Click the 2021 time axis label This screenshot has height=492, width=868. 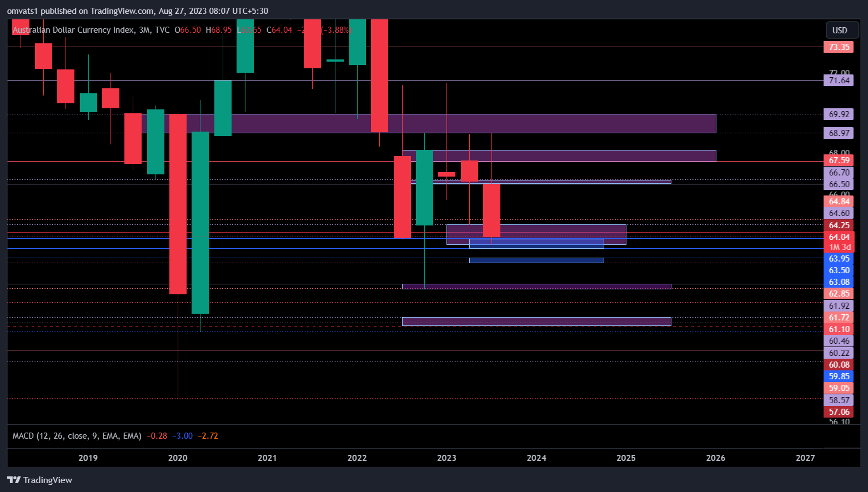click(267, 458)
